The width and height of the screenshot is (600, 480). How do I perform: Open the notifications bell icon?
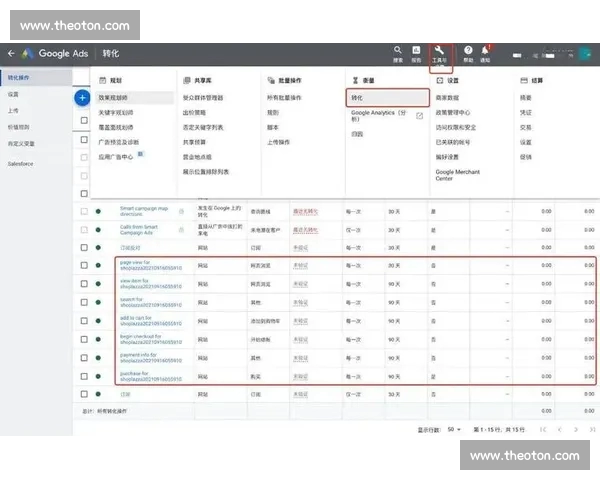(x=485, y=51)
